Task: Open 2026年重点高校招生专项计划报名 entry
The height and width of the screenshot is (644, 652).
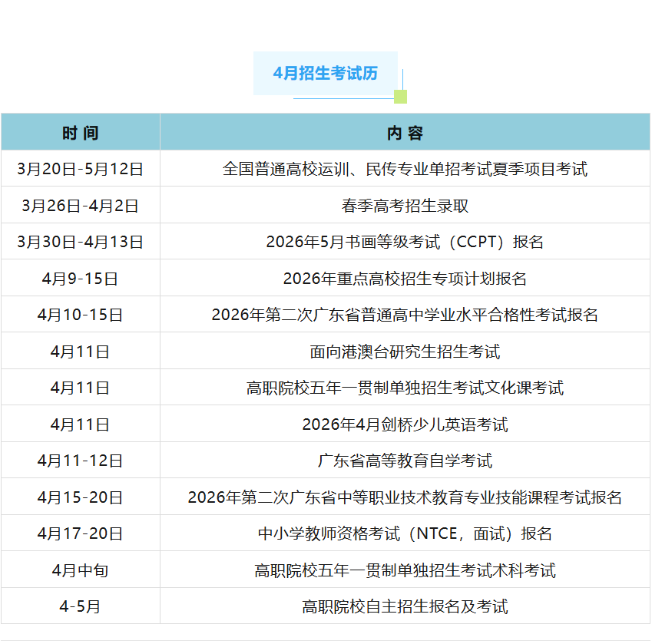Action: pyautogui.click(x=405, y=279)
